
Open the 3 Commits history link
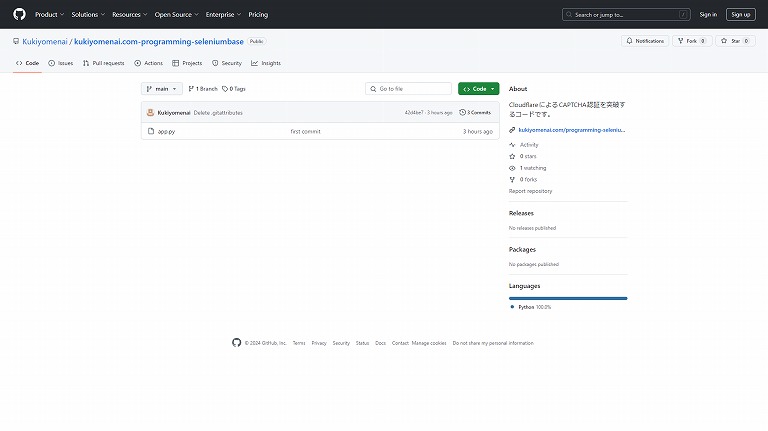tap(475, 113)
